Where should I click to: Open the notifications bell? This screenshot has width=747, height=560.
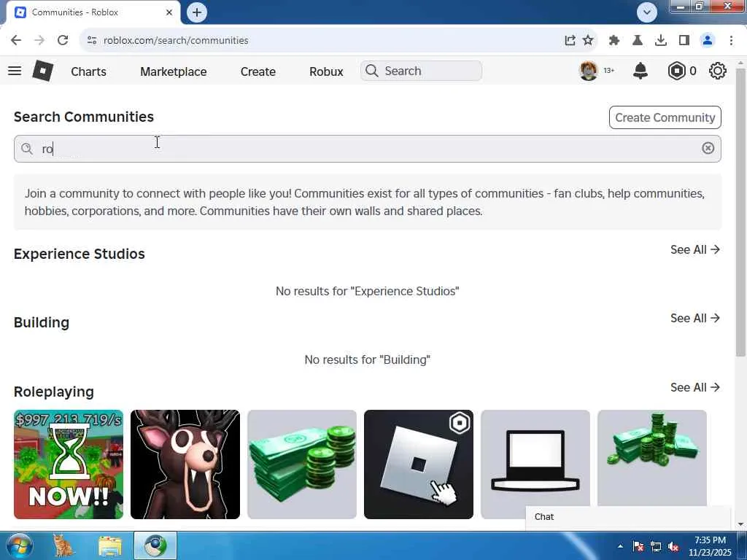pos(640,71)
